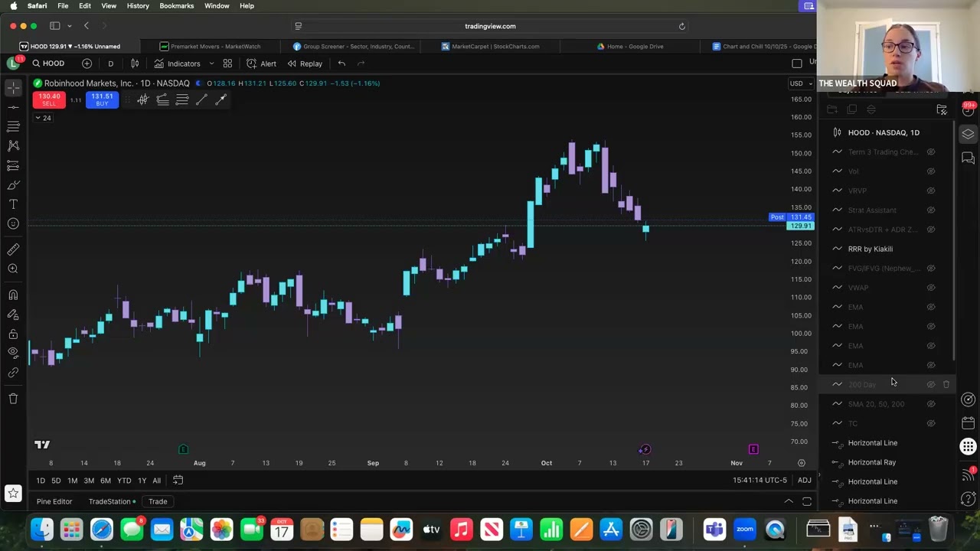The width and height of the screenshot is (980, 551).
Task: Open the Indicators dialog
Action: click(177, 64)
